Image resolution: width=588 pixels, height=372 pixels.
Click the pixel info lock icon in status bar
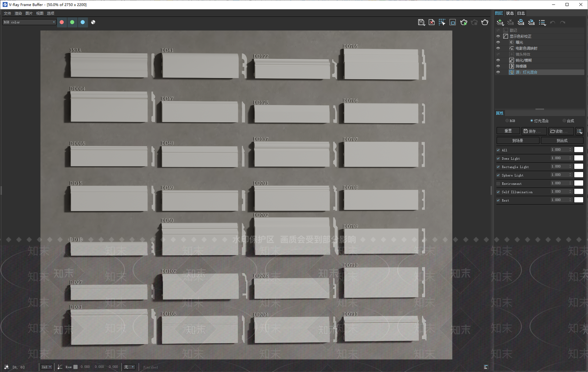7,367
